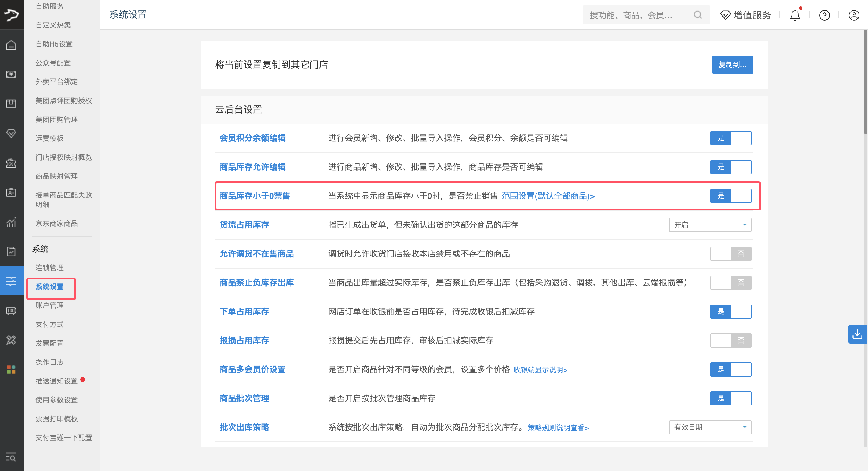This screenshot has height=471, width=868.
Task: Open 门店授权映射概览 menu item
Action: tap(64, 157)
